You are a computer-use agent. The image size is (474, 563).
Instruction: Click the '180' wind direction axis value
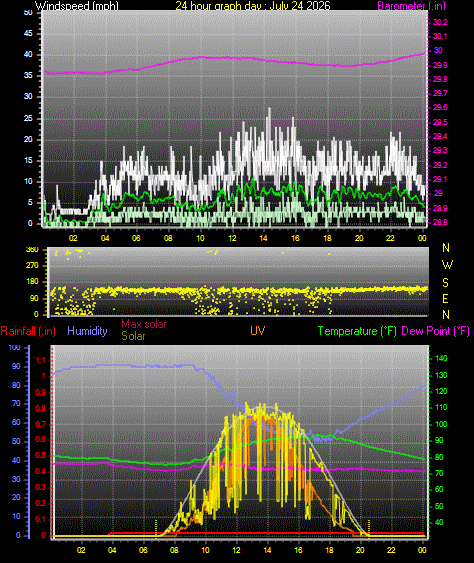[x=32, y=282]
